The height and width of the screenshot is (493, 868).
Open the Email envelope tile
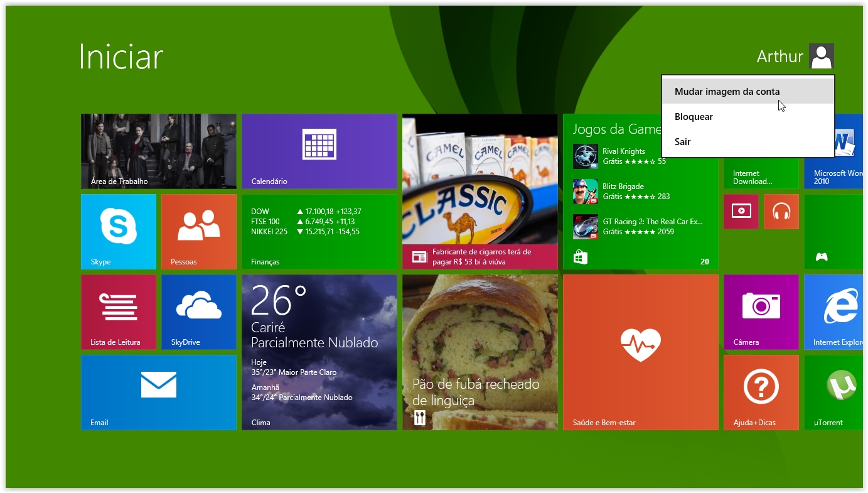(159, 393)
